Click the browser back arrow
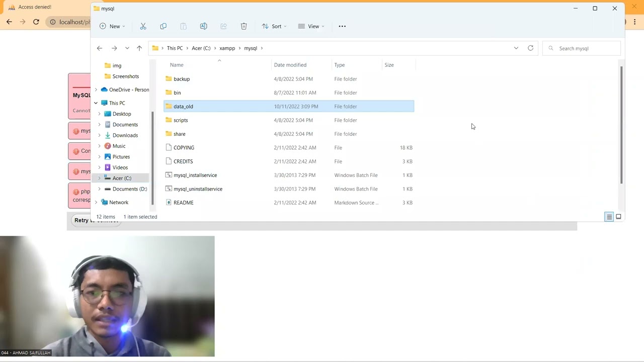The image size is (644, 362). pyautogui.click(x=9, y=22)
